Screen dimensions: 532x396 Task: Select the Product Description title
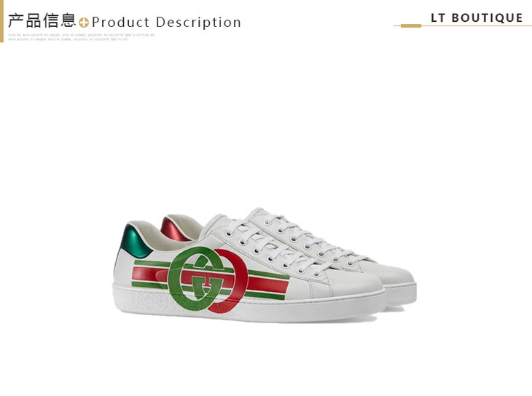[x=166, y=23]
